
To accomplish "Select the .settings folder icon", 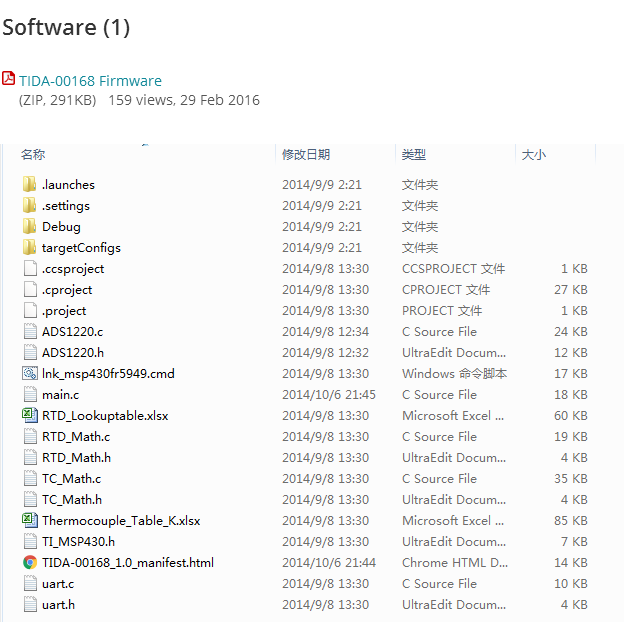I will [x=30, y=206].
